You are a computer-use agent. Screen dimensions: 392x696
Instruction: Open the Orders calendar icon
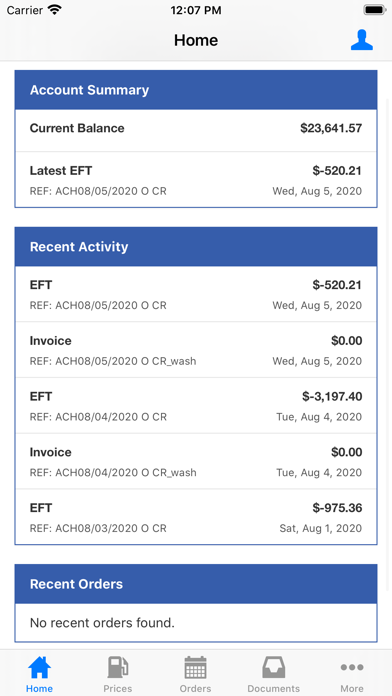point(195,668)
